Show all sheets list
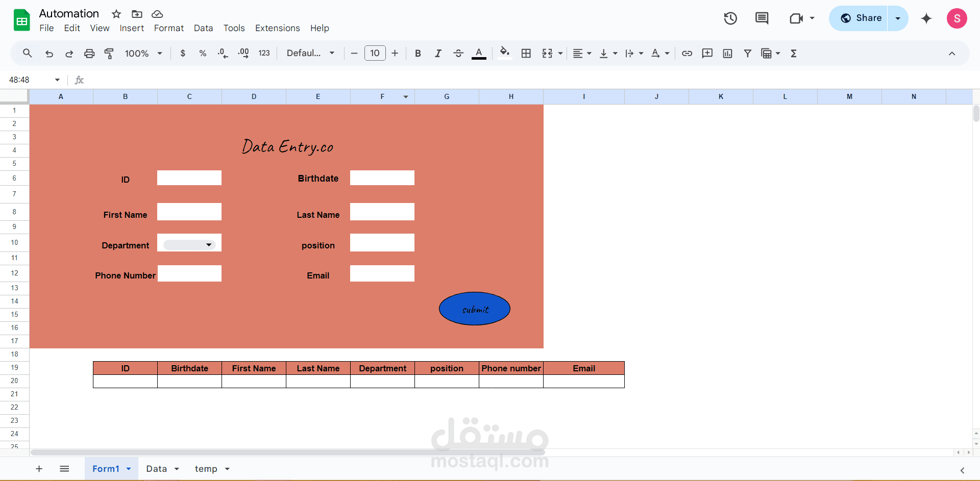The image size is (980, 481). pos(64,469)
